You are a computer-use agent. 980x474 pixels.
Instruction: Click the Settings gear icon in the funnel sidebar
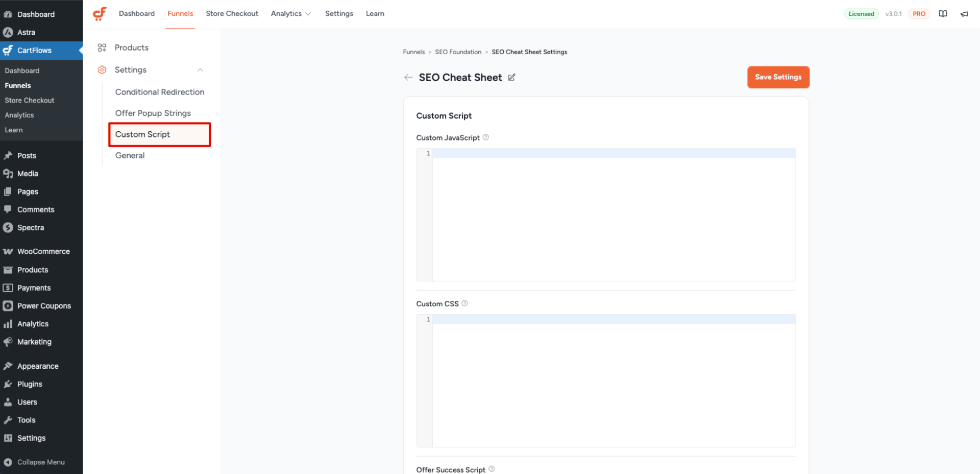click(x=102, y=70)
